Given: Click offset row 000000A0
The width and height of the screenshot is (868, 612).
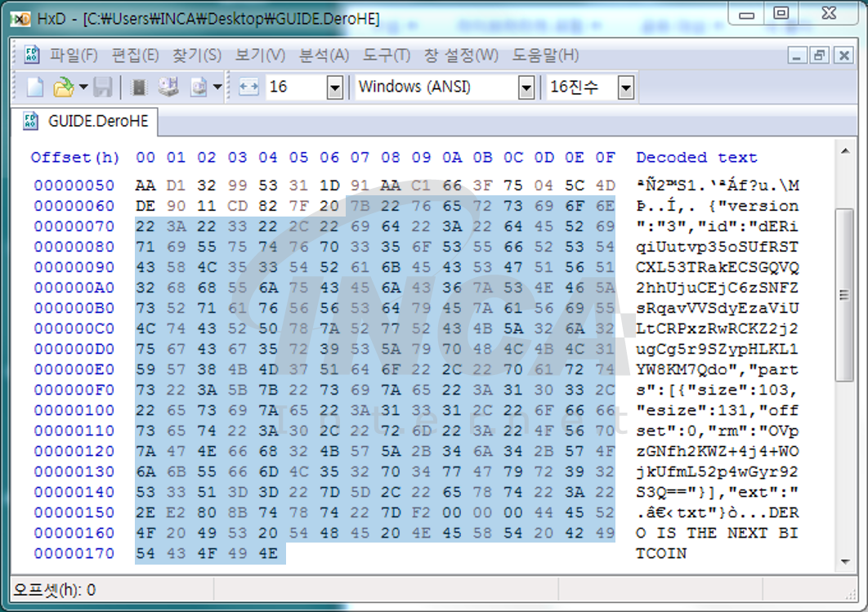Looking at the screenshot, I should [x=74, y=288].
